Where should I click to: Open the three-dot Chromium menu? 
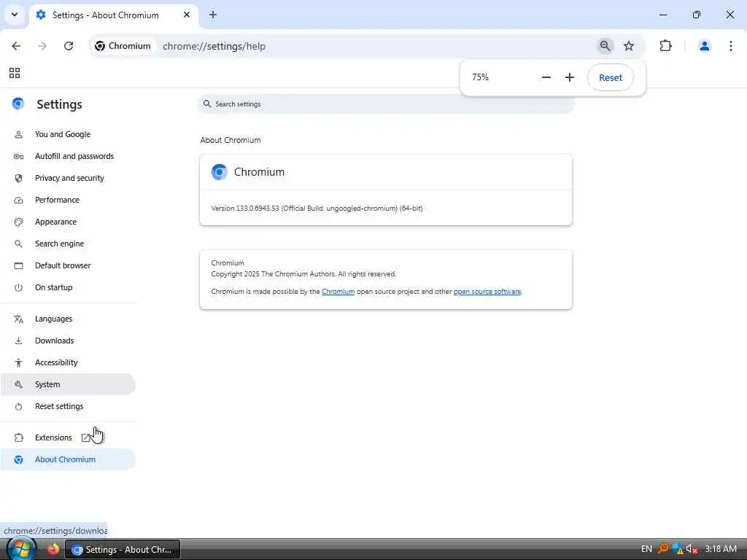click(x=730, y=46)
